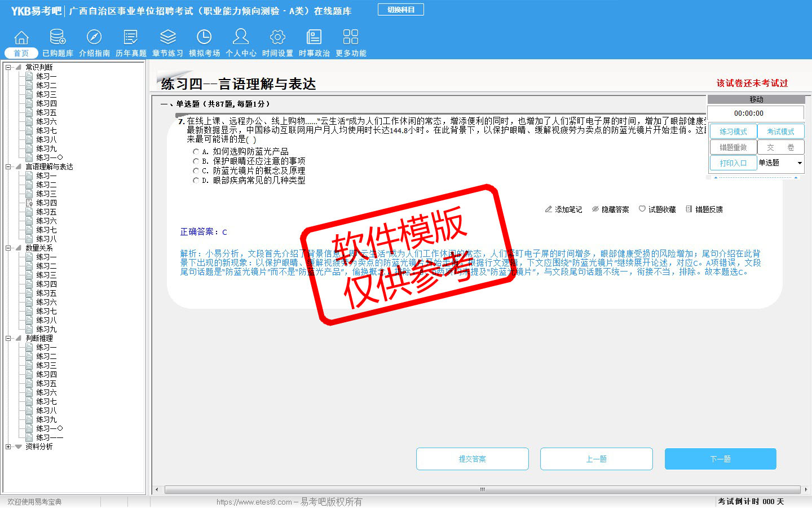Choose answer option D 眼部疾病常见的几种类型
Image resolution: width=812 pixels, height=508 pixels.
[x=196, y=181]
